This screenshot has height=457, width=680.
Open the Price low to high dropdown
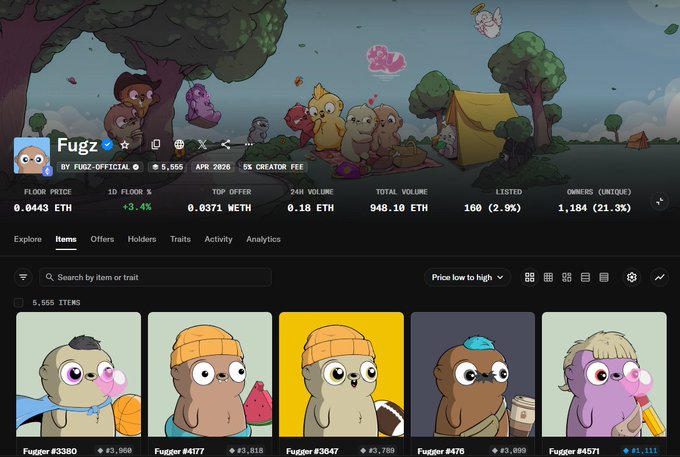[x=468, y=277]
